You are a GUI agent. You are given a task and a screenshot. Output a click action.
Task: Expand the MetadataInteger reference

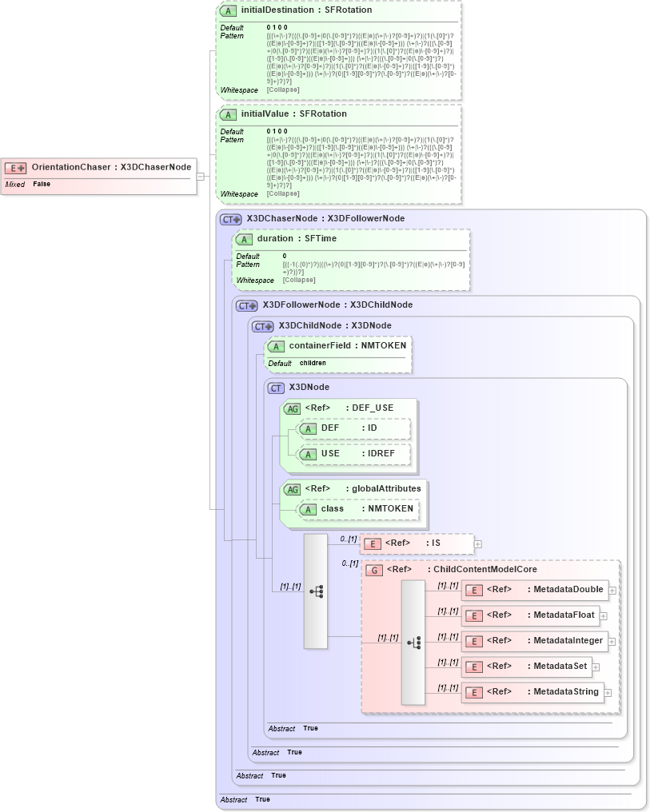pos(612,642)
